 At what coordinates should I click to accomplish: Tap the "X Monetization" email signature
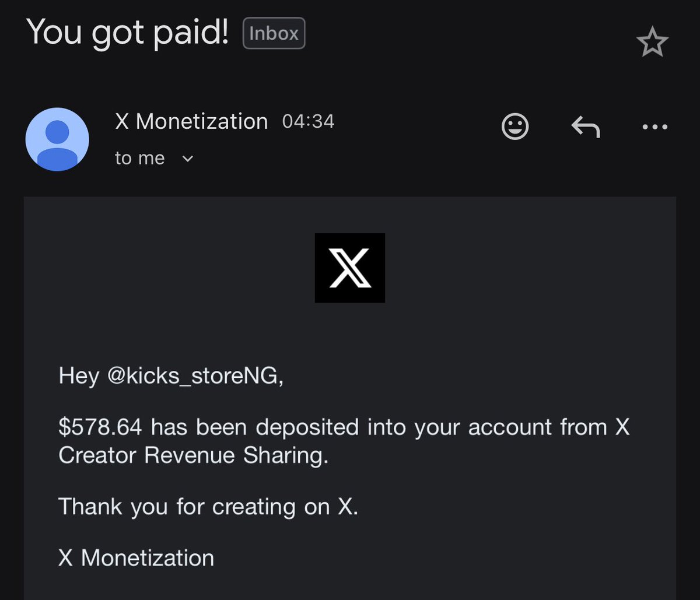coord(136,558)
